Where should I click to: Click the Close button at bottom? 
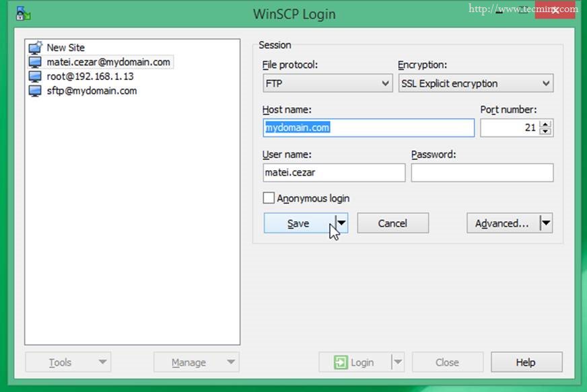(448, 362)
